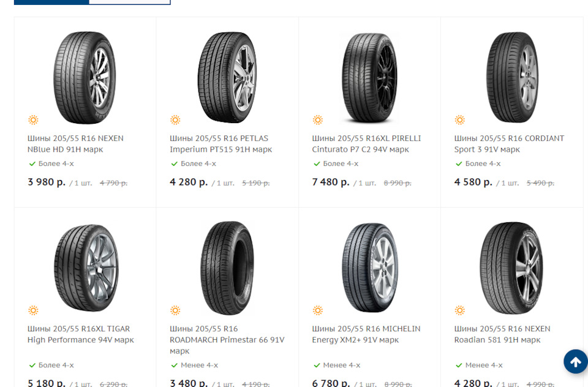Click summer sun icon on NEXEN Roadian 581
The height and width of the screenshot is (387, 588).
point(459,310)
